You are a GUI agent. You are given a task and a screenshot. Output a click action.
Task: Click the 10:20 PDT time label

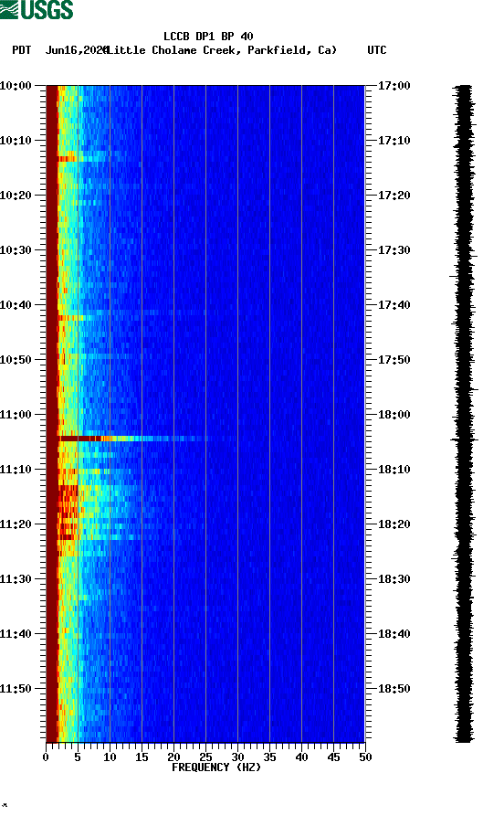pos(16,196)
